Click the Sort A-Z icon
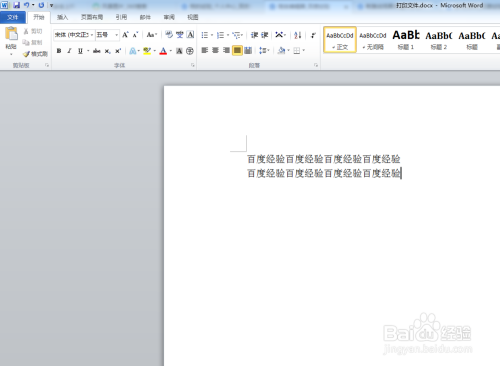The width and height of the screenshot is (500, 366). [x=298, y=35]
